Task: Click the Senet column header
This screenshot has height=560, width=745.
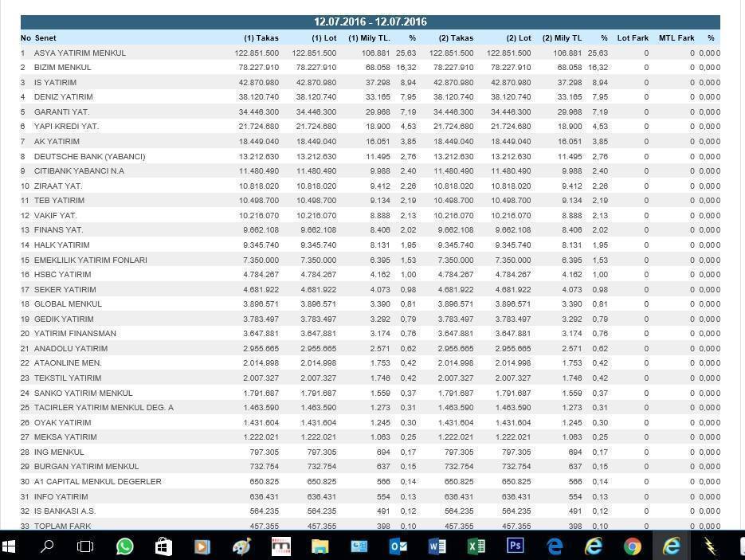Action: (x=45, y=37)
